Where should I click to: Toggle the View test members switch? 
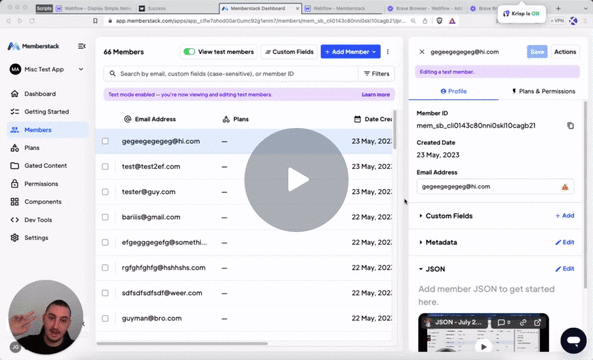click(189, 51)
